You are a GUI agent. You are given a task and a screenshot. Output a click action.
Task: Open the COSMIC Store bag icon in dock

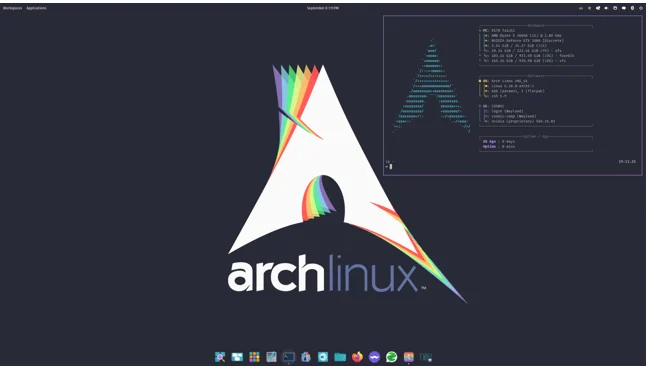[x=306, y=357]
